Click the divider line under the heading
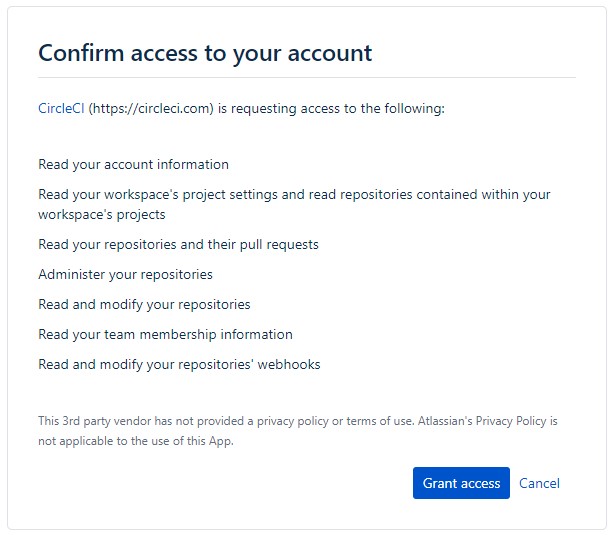This screenshot has width=614, height=538. tap(307, 78)
